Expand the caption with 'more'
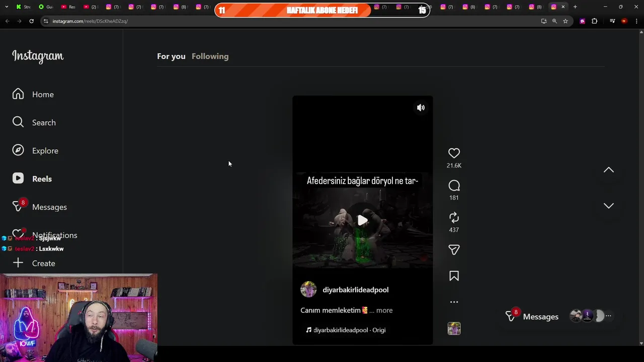Image resolution: width=644 pixels, height=362 pixels. click(x=384, y=310)
